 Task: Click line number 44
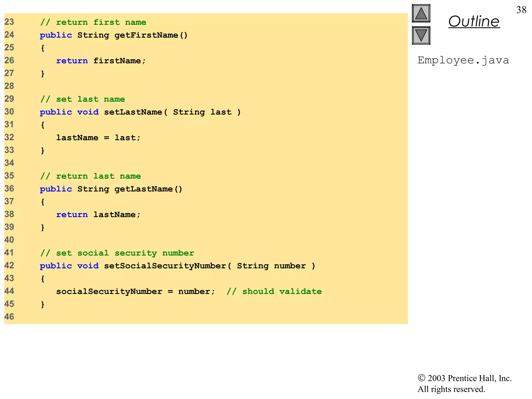[x=9, y=291]
